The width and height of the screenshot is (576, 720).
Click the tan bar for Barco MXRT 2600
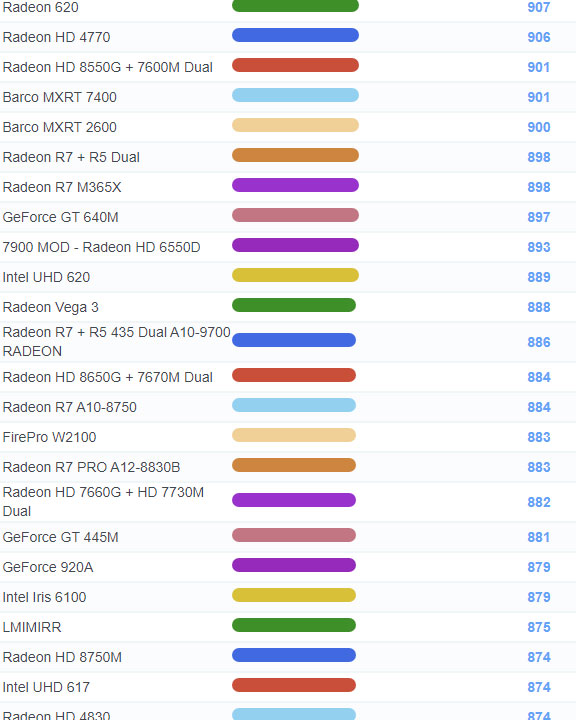[295, 125]
